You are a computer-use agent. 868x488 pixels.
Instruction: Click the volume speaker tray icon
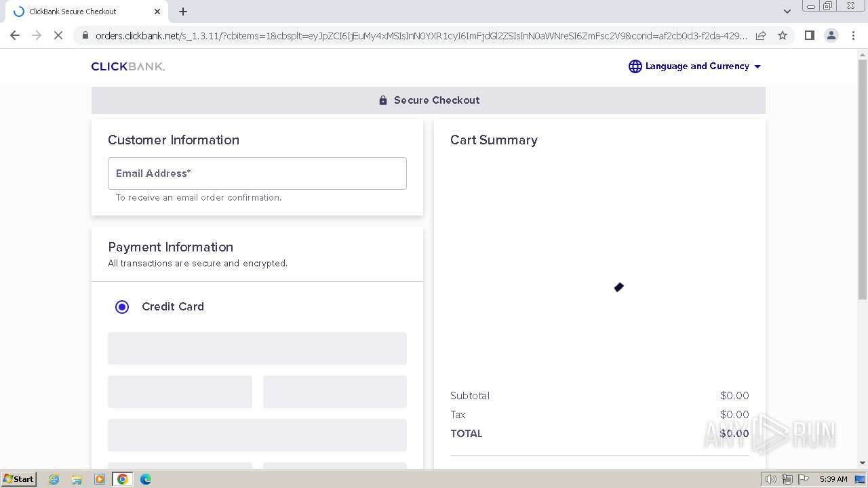click(x=770, y=479)
